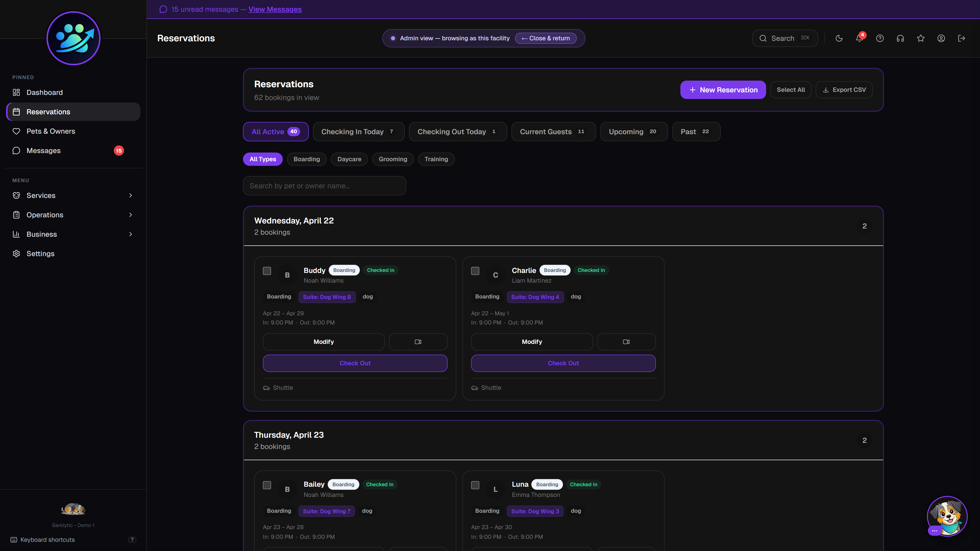Click the star favorites icon

(x=921, y=39)
